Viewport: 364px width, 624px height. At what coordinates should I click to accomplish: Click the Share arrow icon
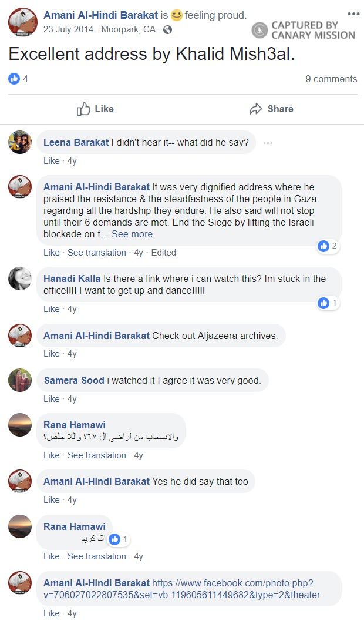coord(255,109)
